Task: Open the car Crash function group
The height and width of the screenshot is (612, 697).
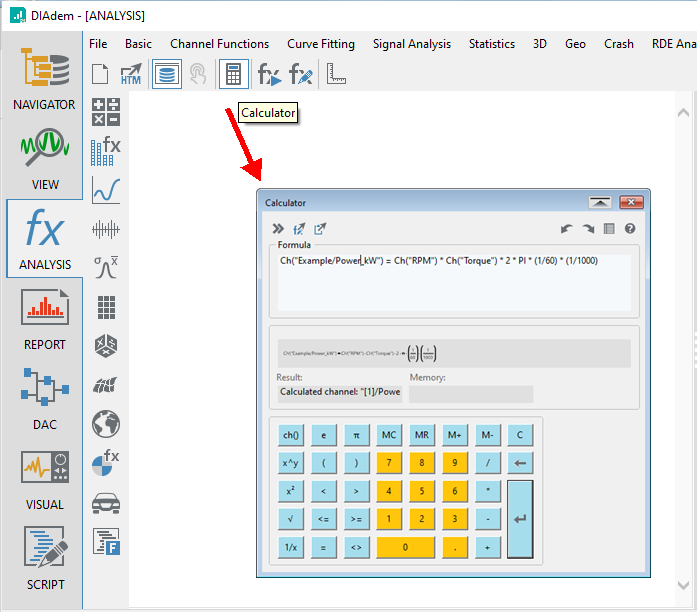Action: coord(106,502)
